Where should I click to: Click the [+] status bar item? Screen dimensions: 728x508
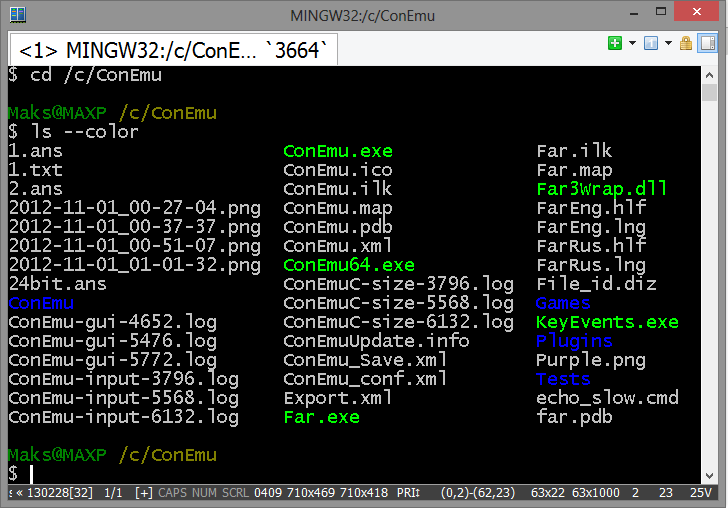pos(144,493)
